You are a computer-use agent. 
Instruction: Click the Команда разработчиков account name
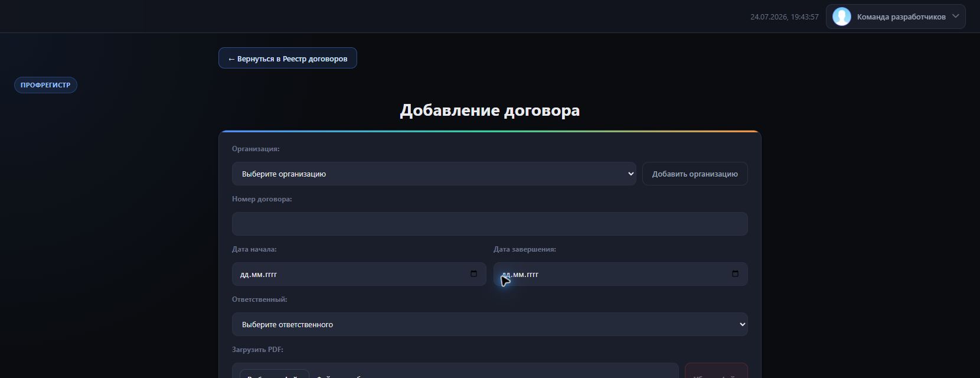901,17
